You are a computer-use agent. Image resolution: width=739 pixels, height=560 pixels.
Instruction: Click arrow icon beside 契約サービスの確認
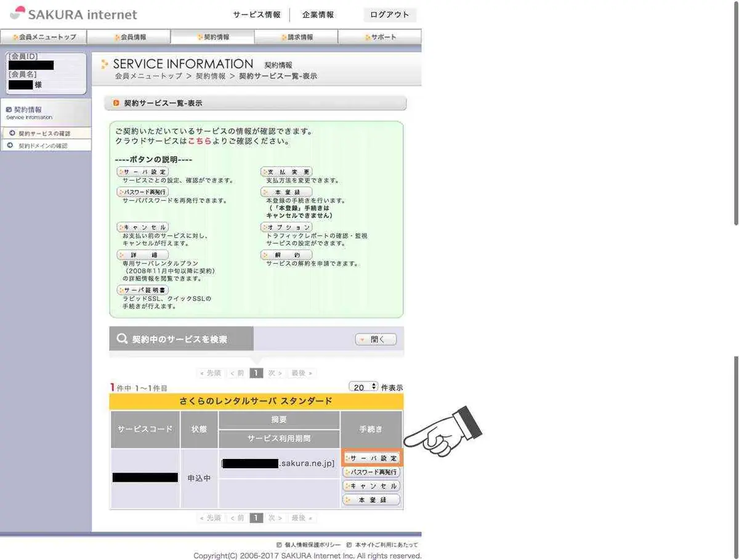(12, 133)
